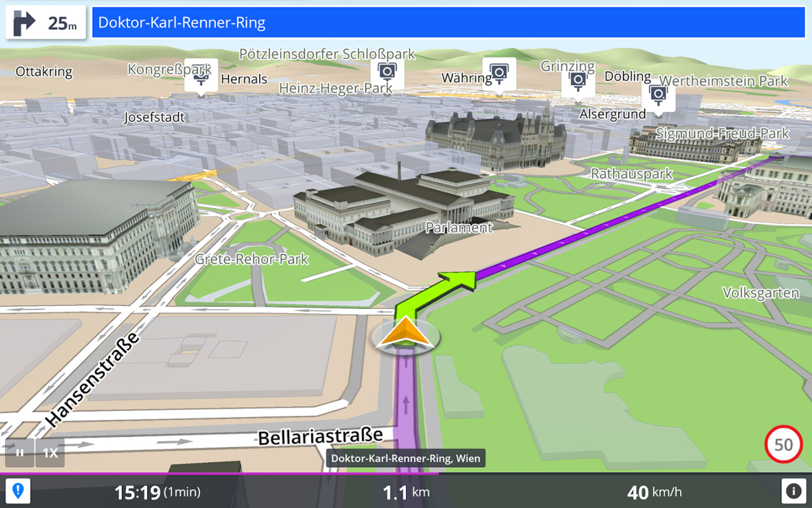Viewport: 812px width, 508px height.
Task: Tap the turn-right maneuver arrow icon
Action: pos(24,23)
